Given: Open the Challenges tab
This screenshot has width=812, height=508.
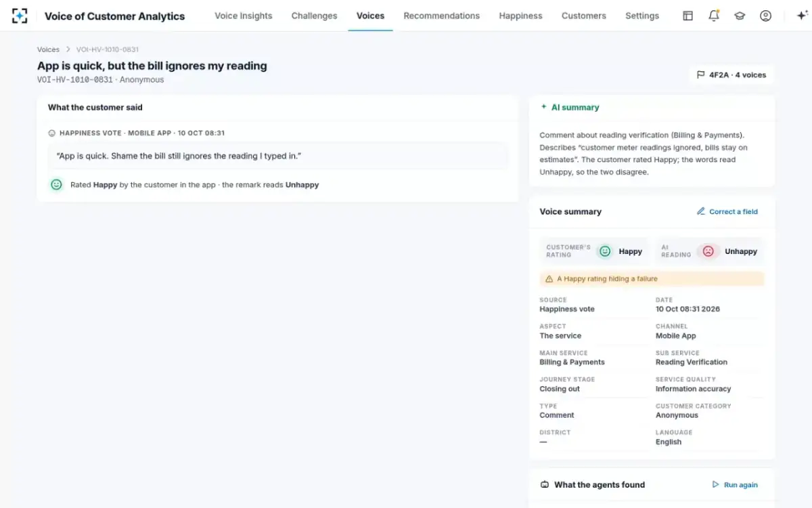Looking at the screenshot, I should (315, 16).
